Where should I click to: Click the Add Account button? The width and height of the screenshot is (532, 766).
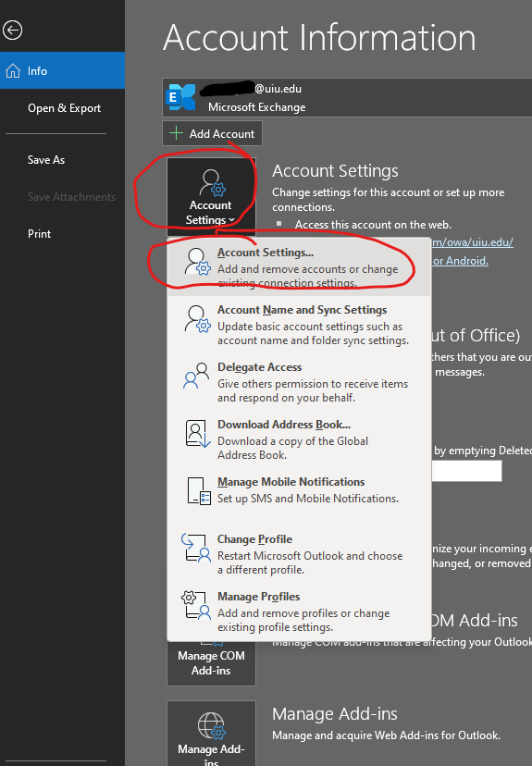(x=212, y=133)
